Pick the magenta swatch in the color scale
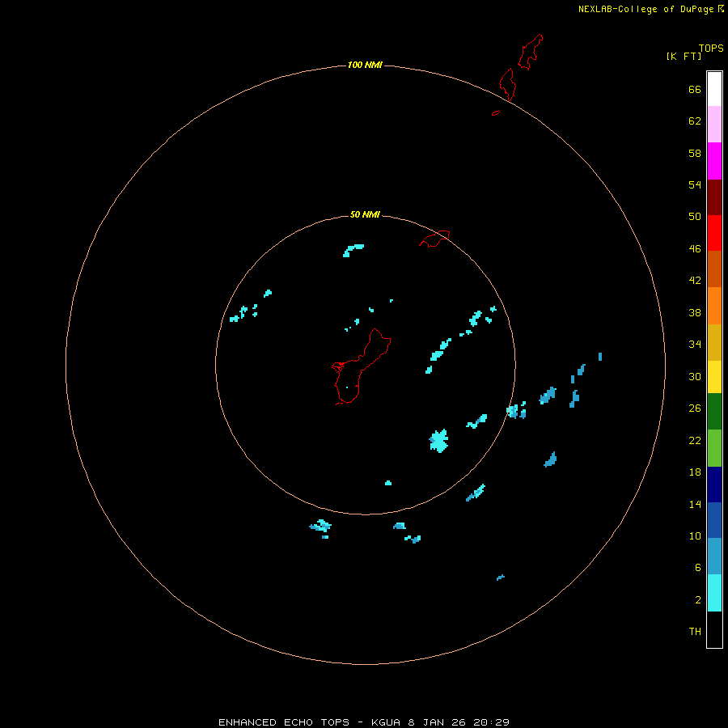This screenshot has width=728, height=728. (x=714, y=161)
